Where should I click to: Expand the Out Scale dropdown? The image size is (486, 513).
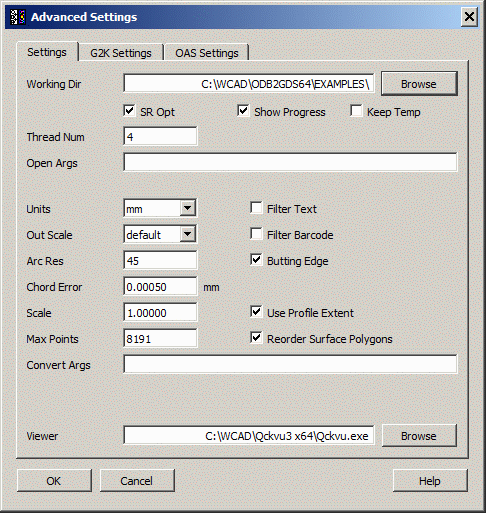point(188,234)
